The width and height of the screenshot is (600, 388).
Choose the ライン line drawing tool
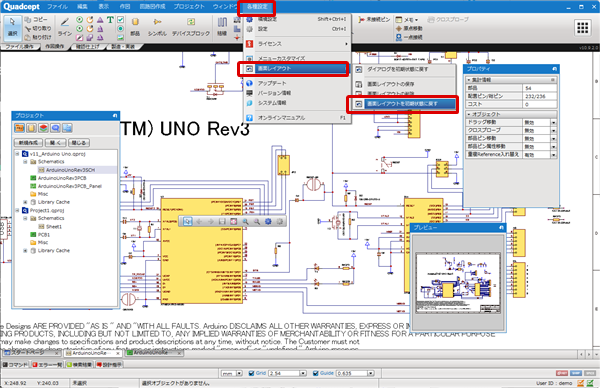pos(65,27)
